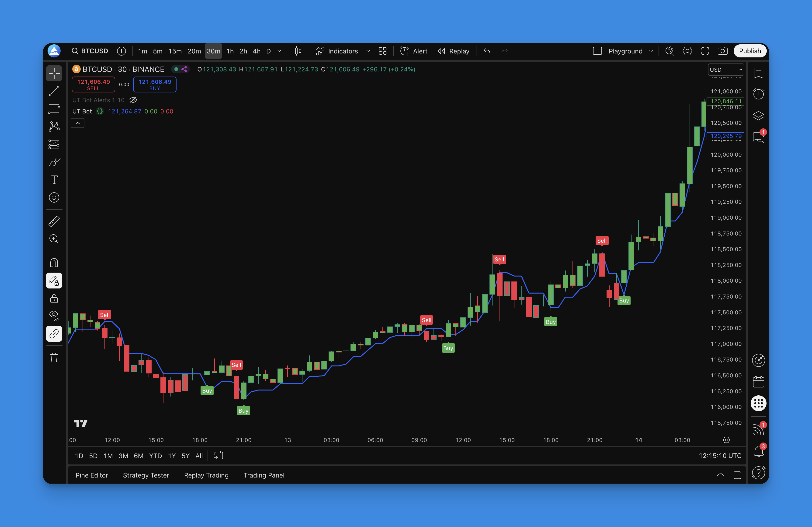The width and height of the screenshot is (812, 527).
Task: Open the Pine Editor tab
Action: pyautogui.click(x=92, y=475)
